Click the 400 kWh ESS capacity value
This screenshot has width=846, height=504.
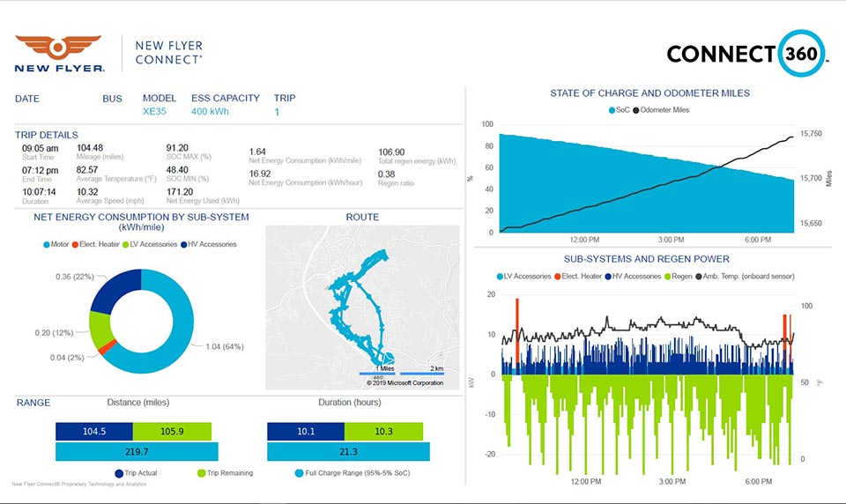(x=210, y=112)
